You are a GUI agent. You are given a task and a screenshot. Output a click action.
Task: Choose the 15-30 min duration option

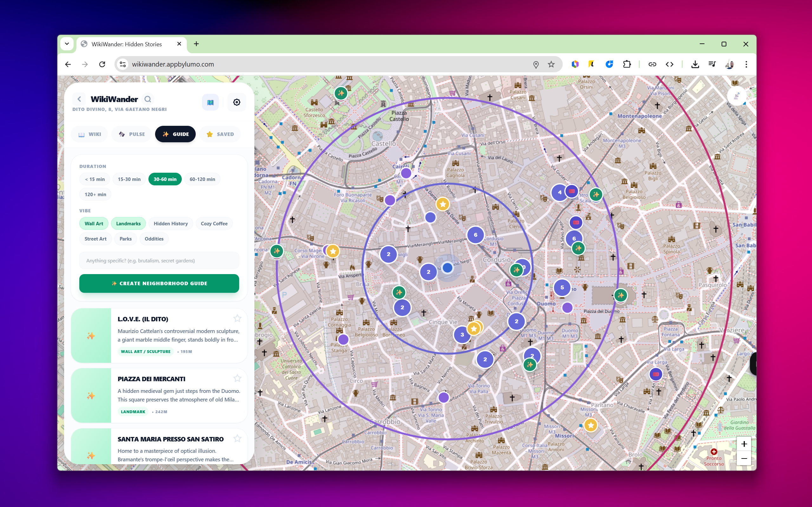pyautogui.click(x=129, y=179)
